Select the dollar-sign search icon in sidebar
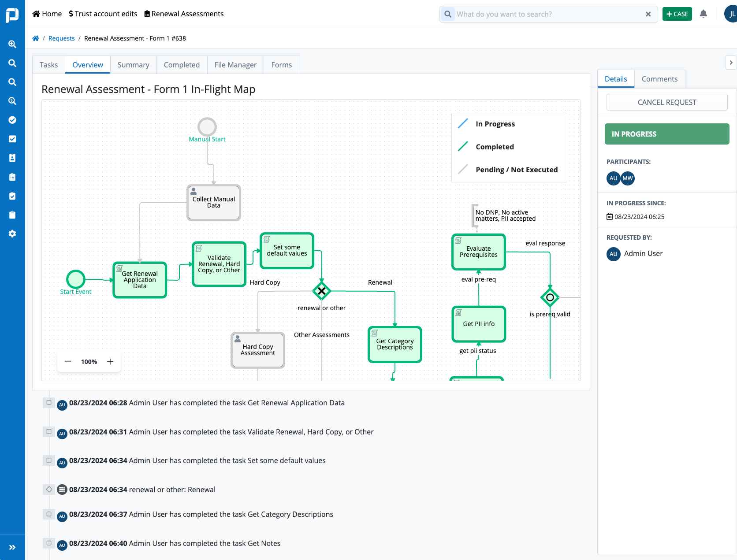 tap(12, 101)
